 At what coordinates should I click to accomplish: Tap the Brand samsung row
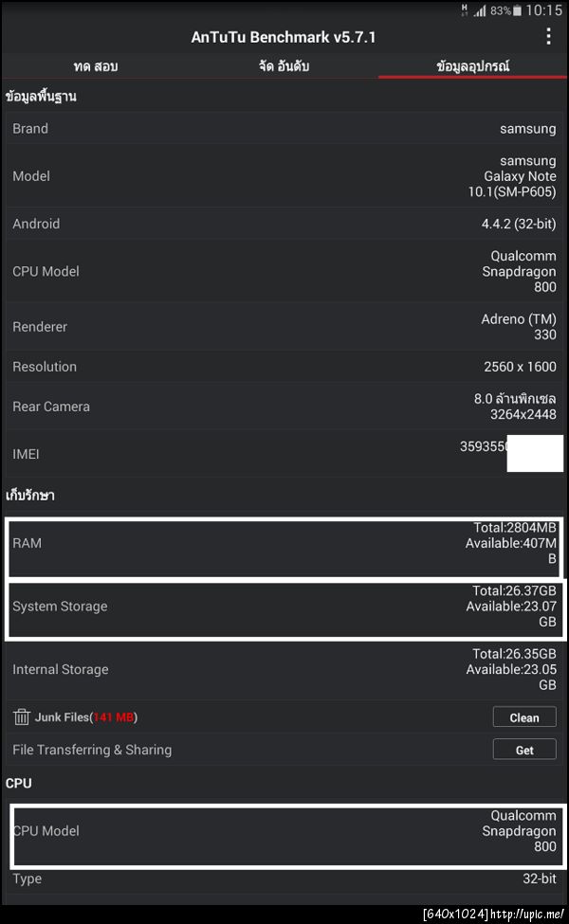click(284, 129)
